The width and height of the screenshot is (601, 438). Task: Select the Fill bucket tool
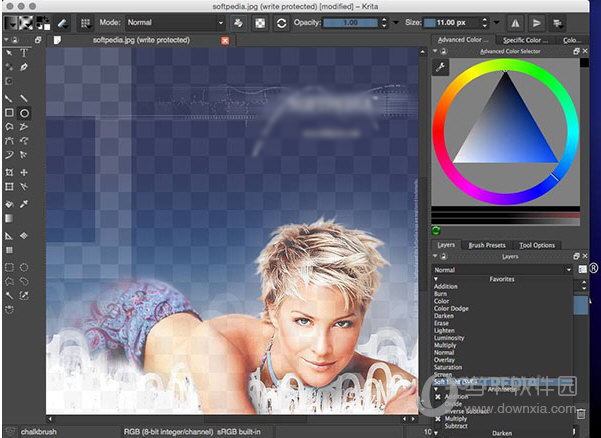[x=9, y=204]
